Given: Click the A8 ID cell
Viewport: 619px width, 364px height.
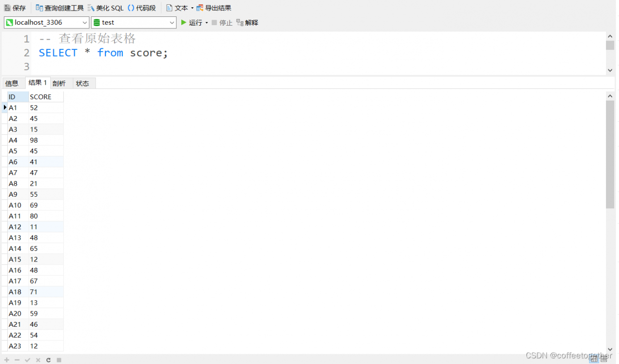Looking at the screenshot, I should tap(18, 184).
